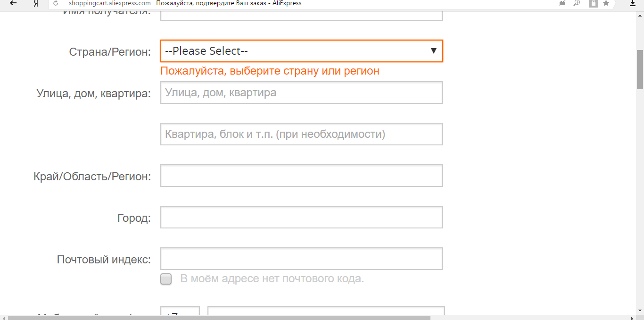
Task: Click the zoom magnifier icon in the address bar
Action: 576,3
